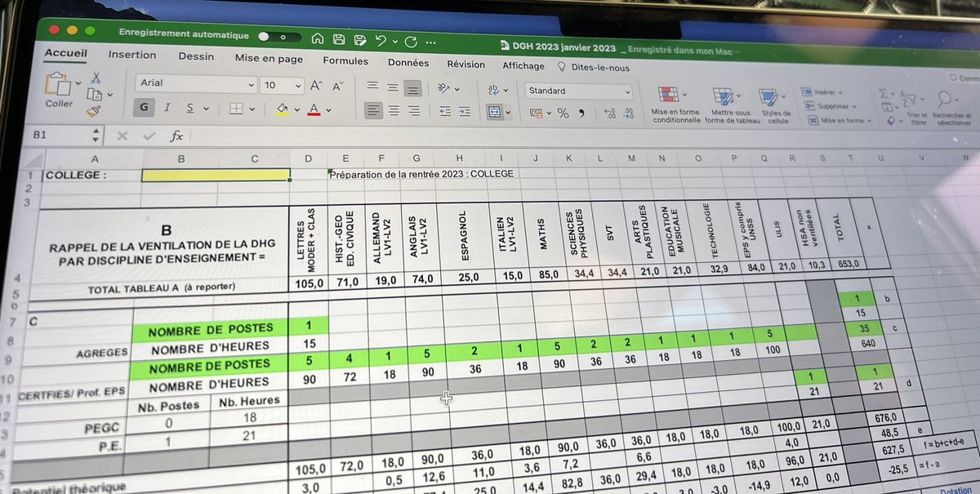980x494 pixels.
Task: Open Styles de cellule
Action: click(x=768, y=96)
